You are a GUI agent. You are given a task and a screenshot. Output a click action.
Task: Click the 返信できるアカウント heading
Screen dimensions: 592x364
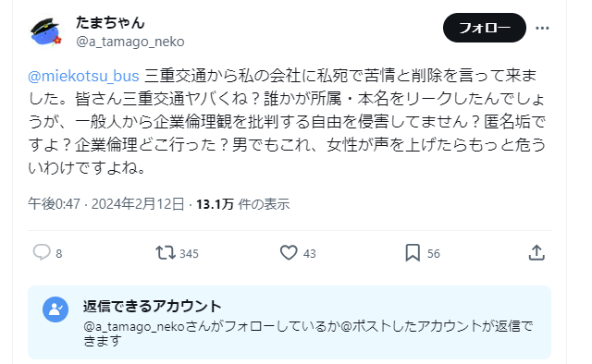coord(152,307)
